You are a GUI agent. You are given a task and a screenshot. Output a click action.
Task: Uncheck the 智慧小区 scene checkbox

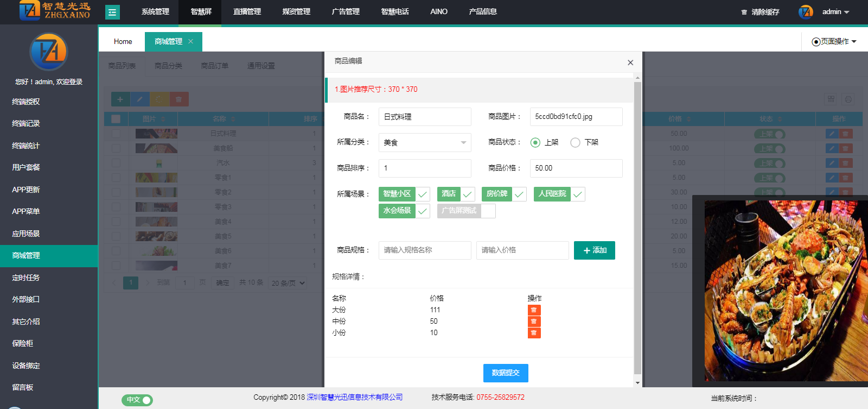423,194
